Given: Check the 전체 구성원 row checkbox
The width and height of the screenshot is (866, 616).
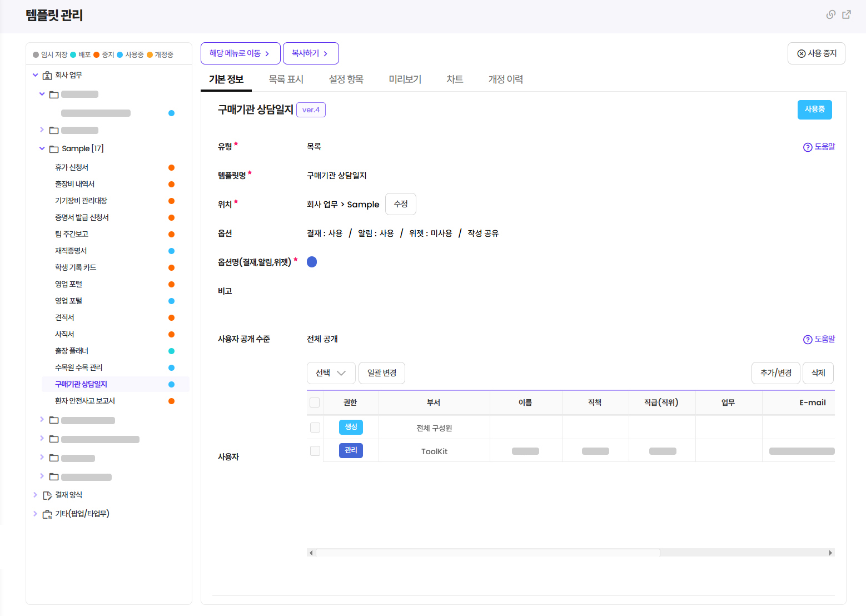Looking at the screenshot, I should click(315, 428).
